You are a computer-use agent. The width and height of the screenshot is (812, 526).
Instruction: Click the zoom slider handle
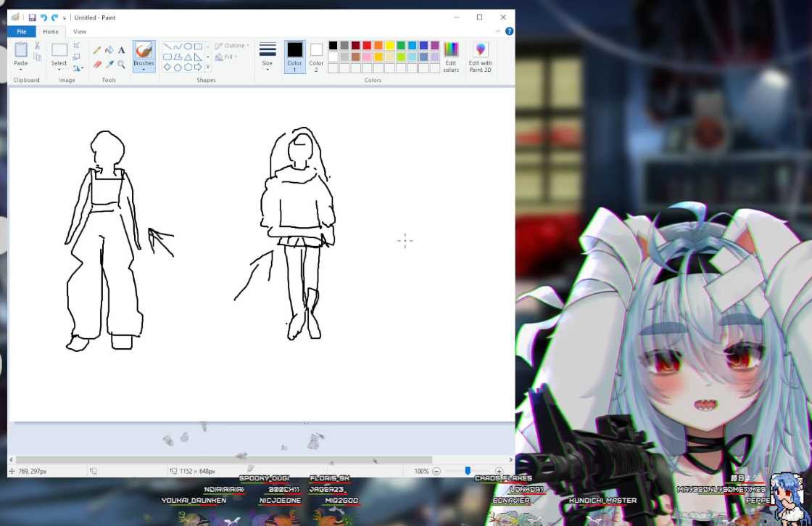coord(468,471)
